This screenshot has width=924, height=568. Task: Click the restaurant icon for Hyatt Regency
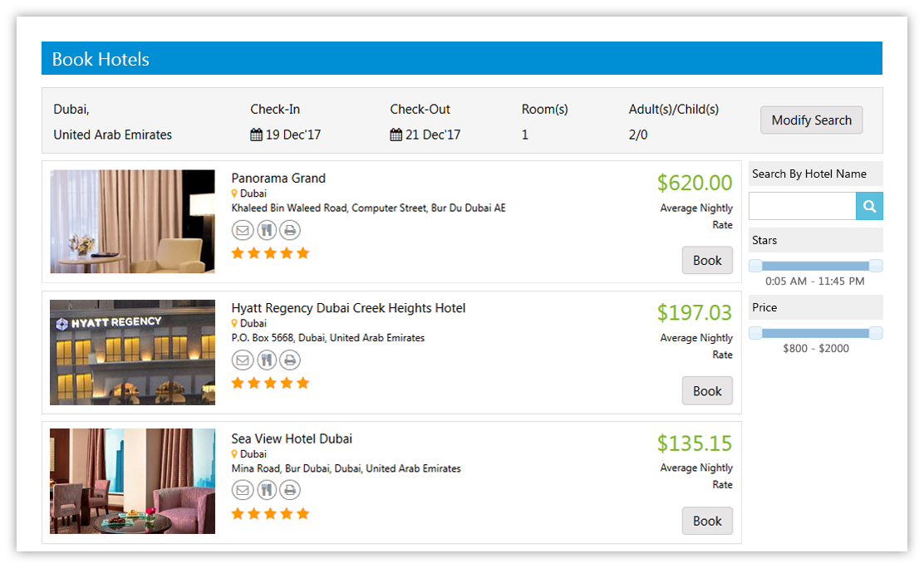tap(266, 360)
